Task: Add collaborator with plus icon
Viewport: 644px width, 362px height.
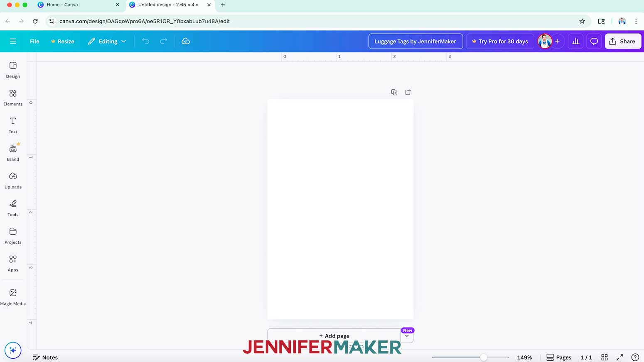Action: pyautogui.click(x=557, y=41)
